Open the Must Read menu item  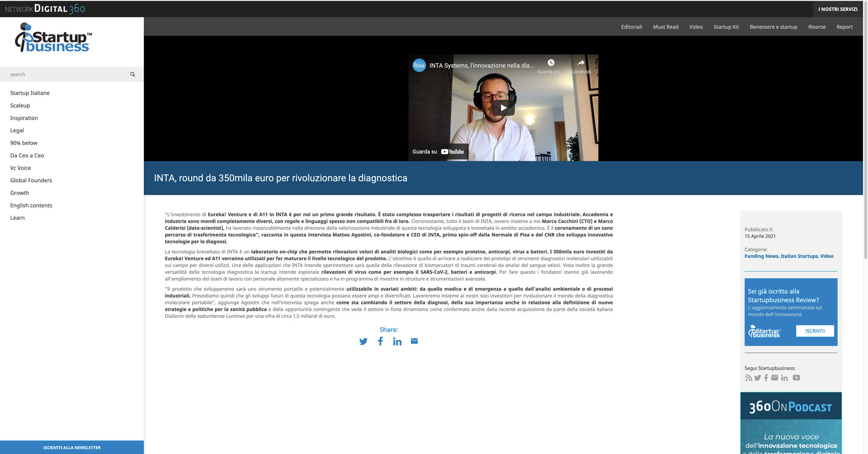point(665,27)
